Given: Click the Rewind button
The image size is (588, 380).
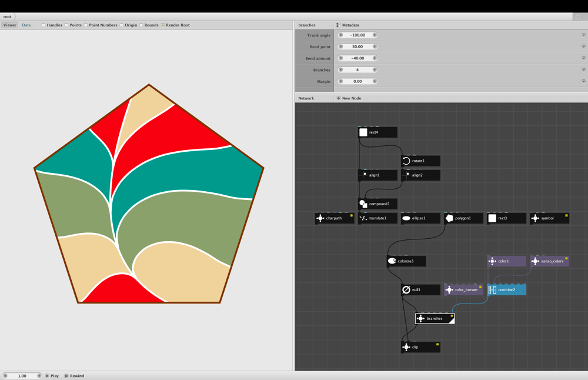Looking at the screenshot, I should 74,376.
